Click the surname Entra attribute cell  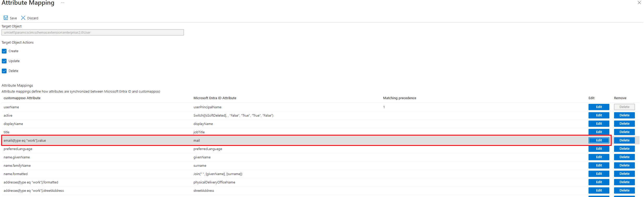click(x=200, y=166)
